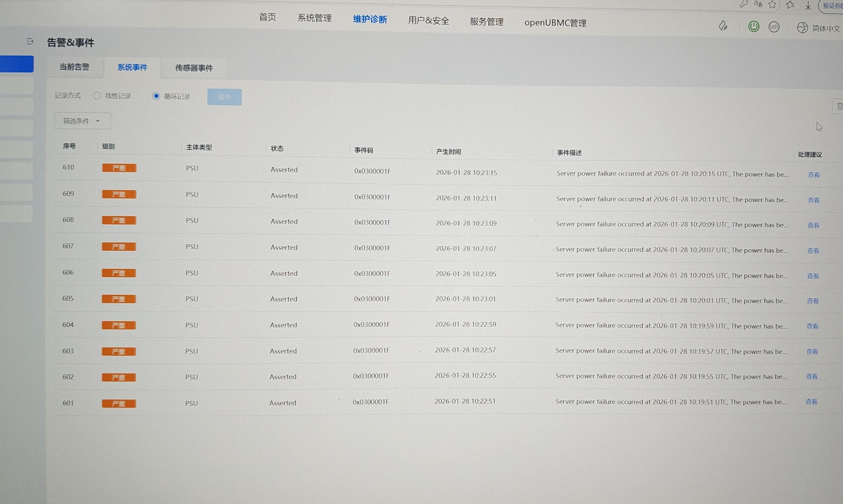Click the browser translate icon

pyautogui.click(x=758, y=4)
